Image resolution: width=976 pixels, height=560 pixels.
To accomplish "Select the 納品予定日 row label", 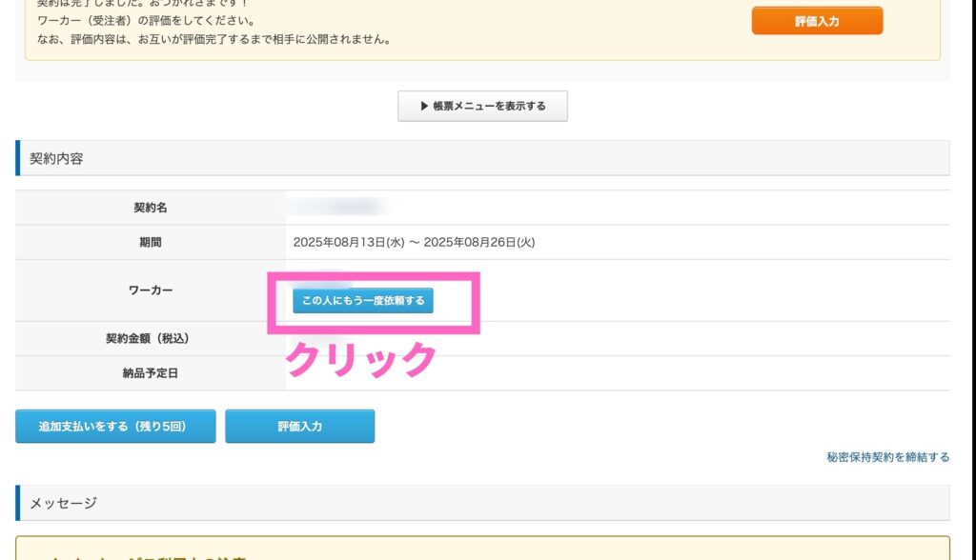I will pos(151,373).
